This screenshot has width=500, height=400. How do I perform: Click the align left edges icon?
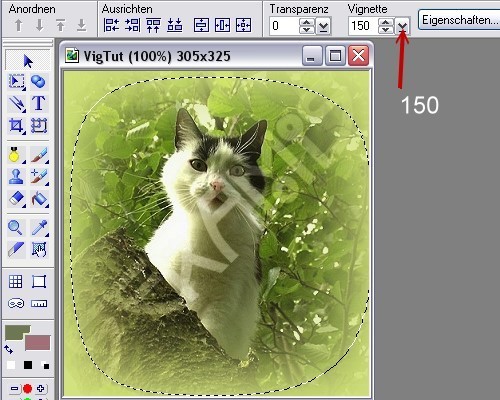point(111,25)
